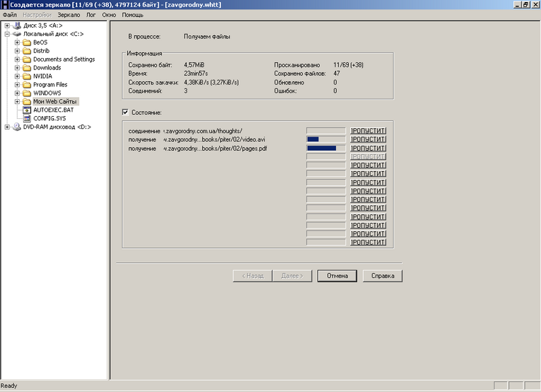The image size is (541, 392).
Task: Click the NVIDIA folder icon
Action: click(x=27, y=76)
